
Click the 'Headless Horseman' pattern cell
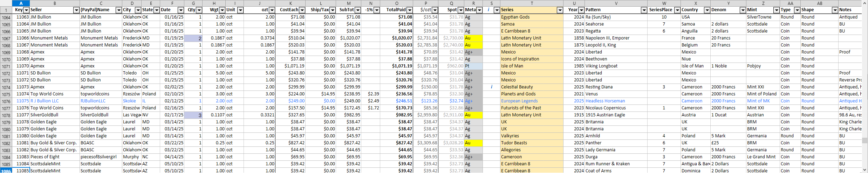pyautogui.click(x=616, y=101)
